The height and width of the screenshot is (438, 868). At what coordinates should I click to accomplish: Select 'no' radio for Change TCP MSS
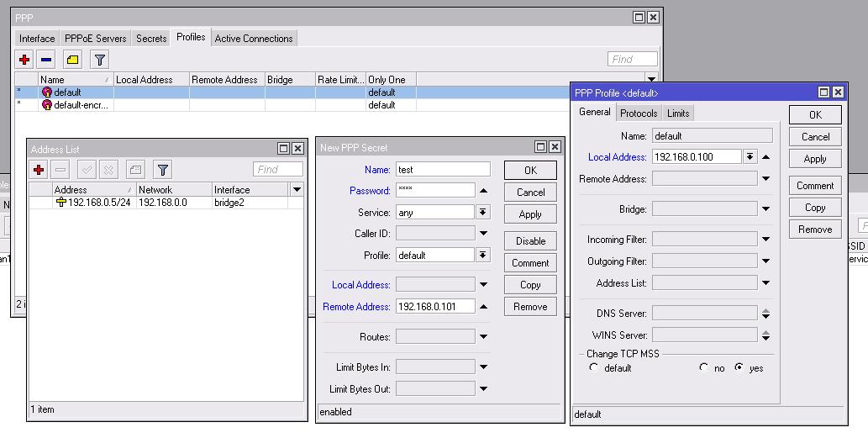[x=703, y=368]
